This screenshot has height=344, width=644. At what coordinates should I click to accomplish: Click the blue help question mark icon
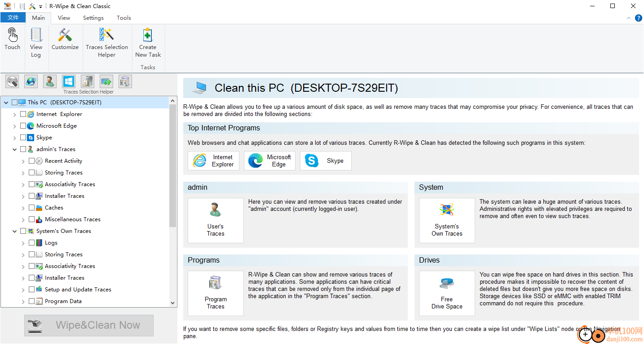click(638, 18)
